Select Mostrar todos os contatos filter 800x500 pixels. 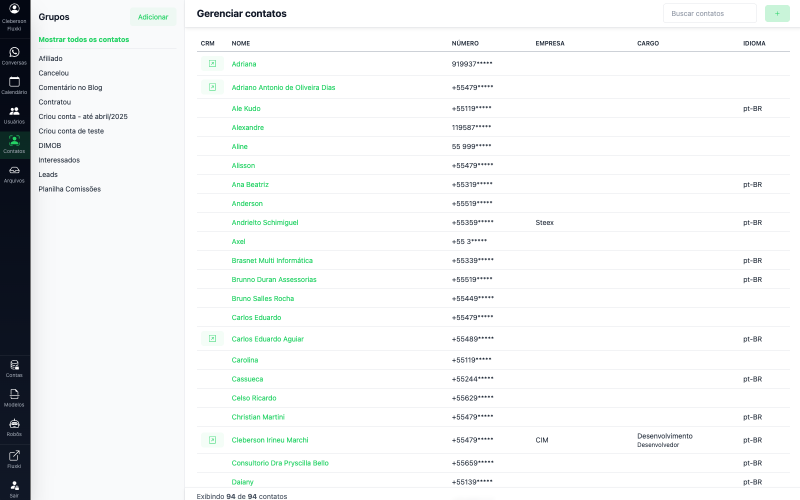84,40
